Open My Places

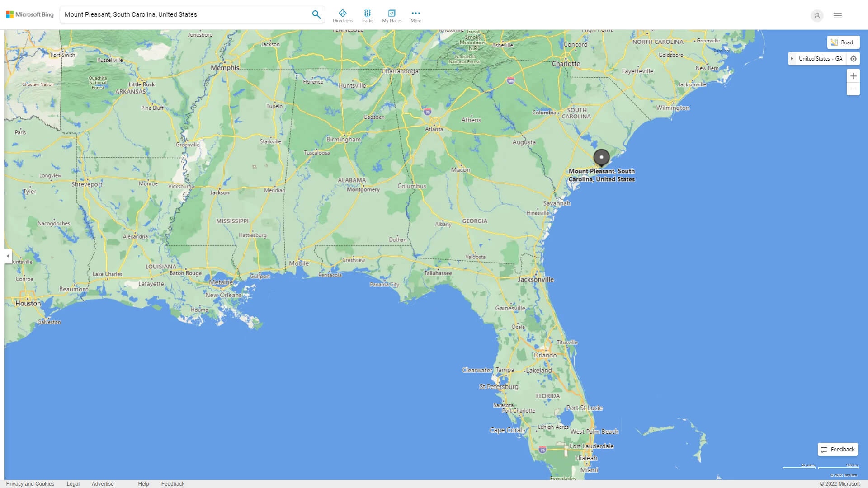(392, 15)
